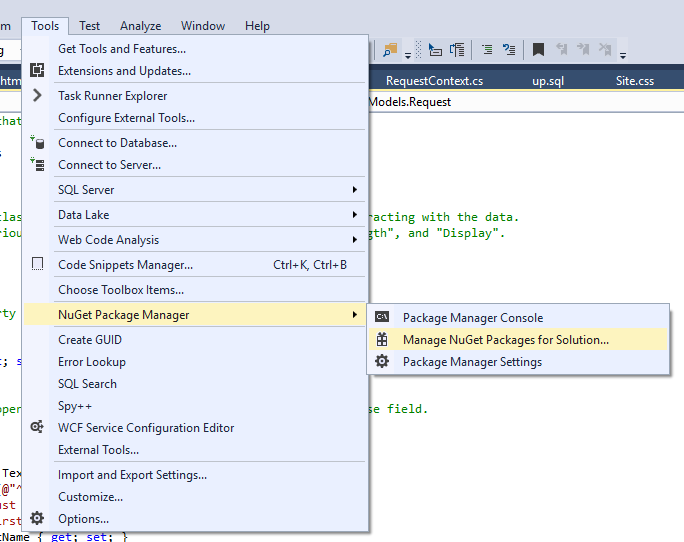Click the Find in Files folder icon
The height and width of the screenshot is (542, 684).
(390, 50)
